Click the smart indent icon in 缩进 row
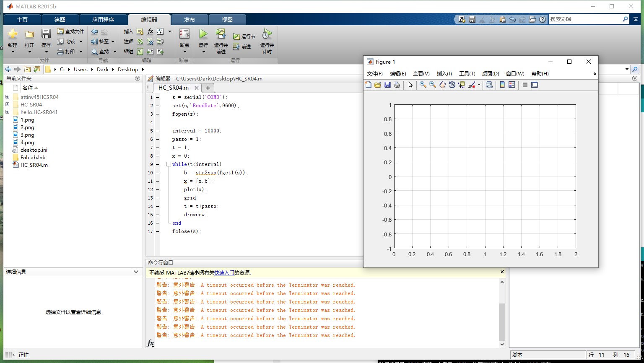The width and height of the screenshot is (644, 363). [x=140, y=52]
